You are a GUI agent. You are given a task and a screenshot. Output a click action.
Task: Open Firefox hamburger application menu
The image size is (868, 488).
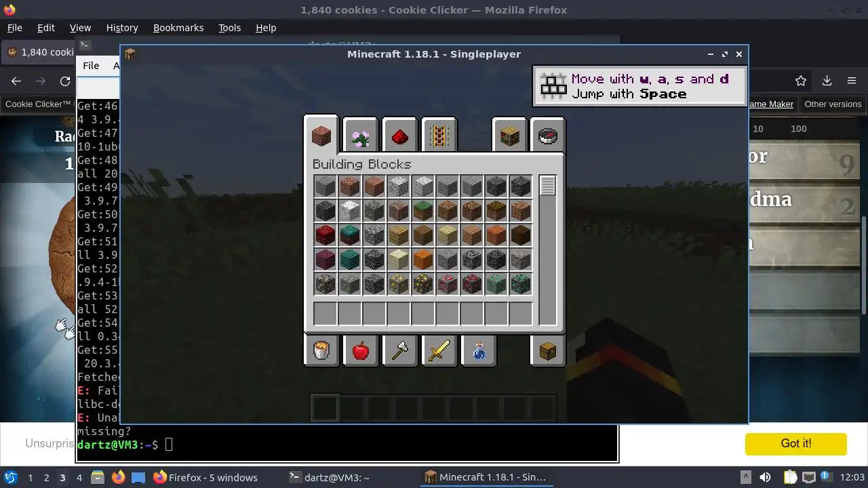(852, 81)
